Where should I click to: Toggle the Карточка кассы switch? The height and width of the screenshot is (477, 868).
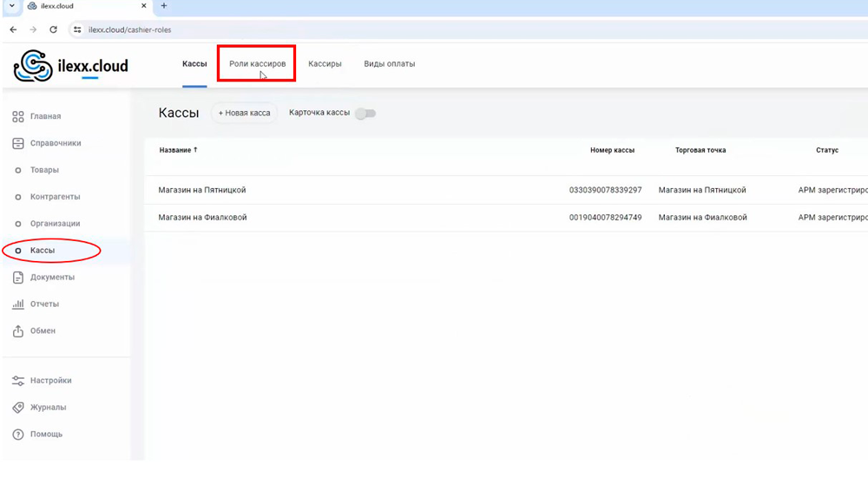[x=365, y=114]
